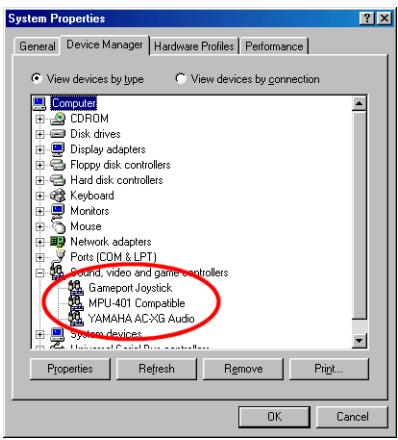Click the Network adapters card icon
Screen dimensions: 398x440
click(57, 241)
